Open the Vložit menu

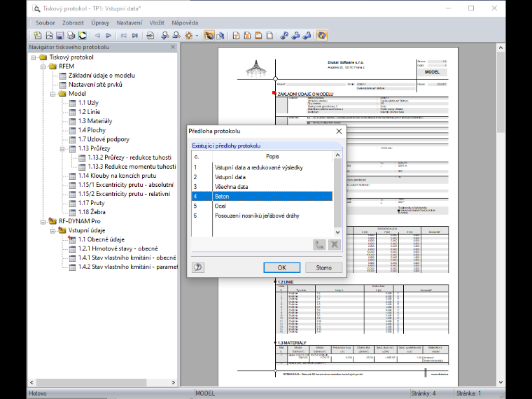point(157,22)
